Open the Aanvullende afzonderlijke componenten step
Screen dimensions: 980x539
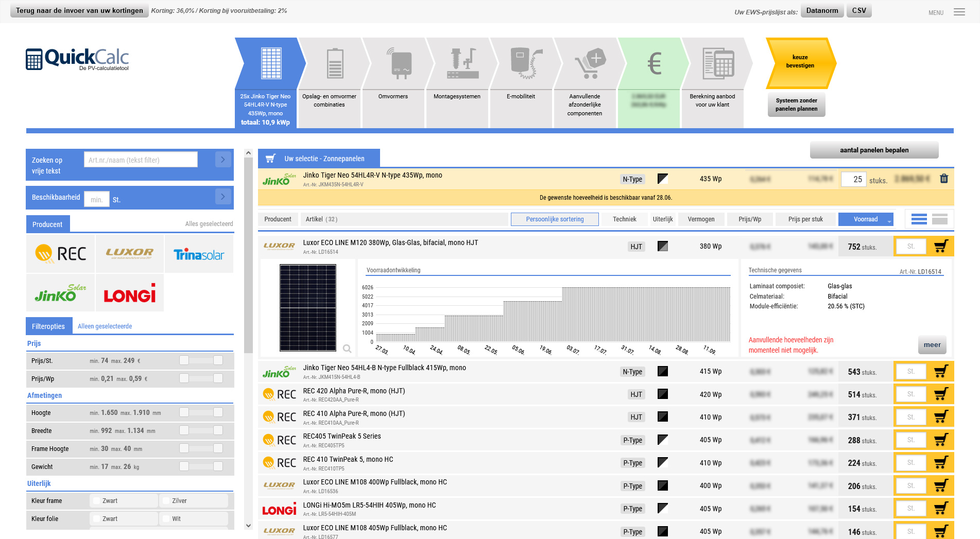click(x=585, y=77)
